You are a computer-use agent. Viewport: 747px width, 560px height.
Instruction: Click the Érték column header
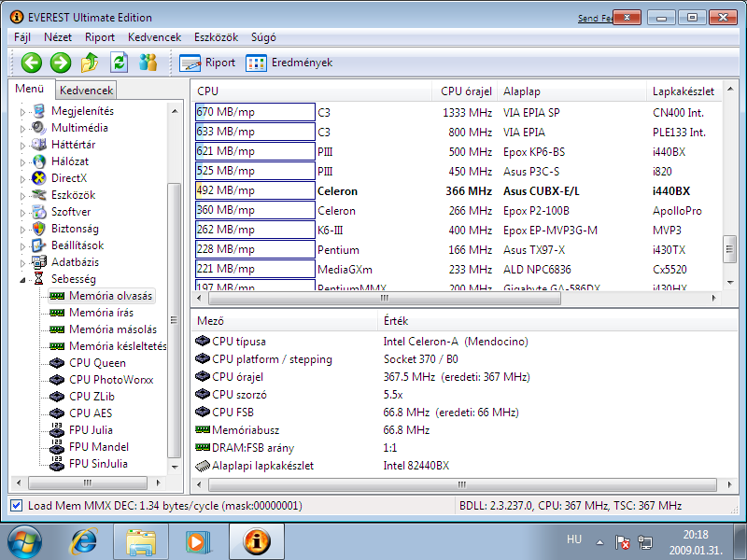[557, 320]
